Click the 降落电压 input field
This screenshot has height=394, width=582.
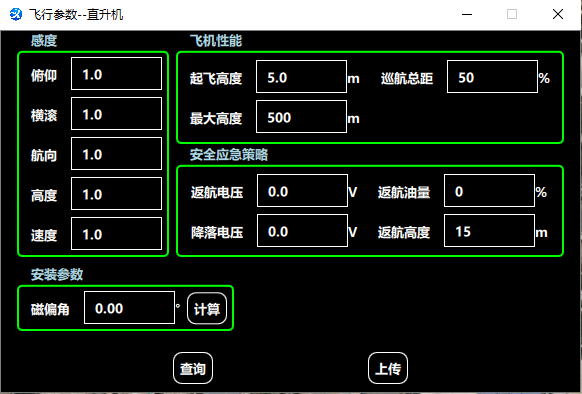[302, 230]
